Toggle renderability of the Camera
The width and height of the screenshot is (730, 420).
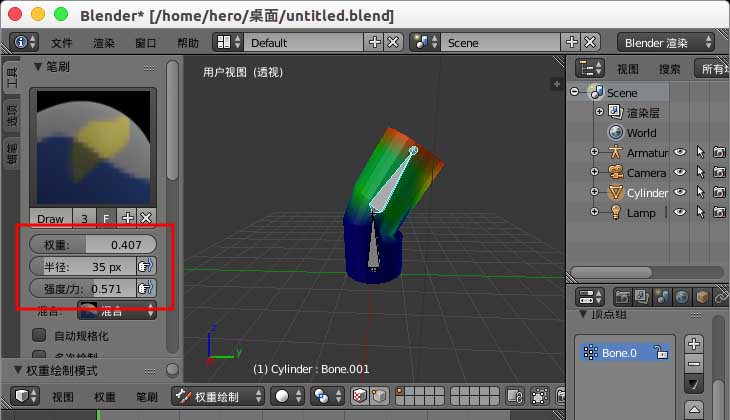[x=719, y=172]
